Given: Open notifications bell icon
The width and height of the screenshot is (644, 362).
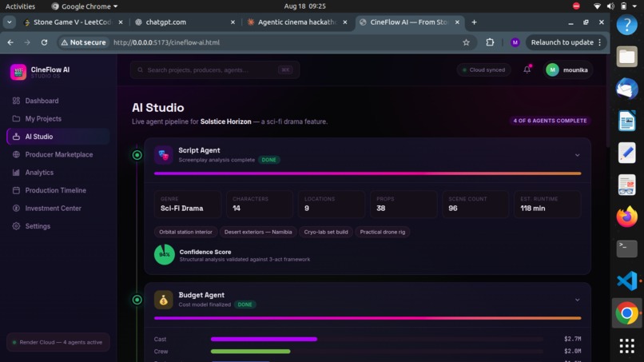Looking at the screenshot, I should (x=527, y=70).
